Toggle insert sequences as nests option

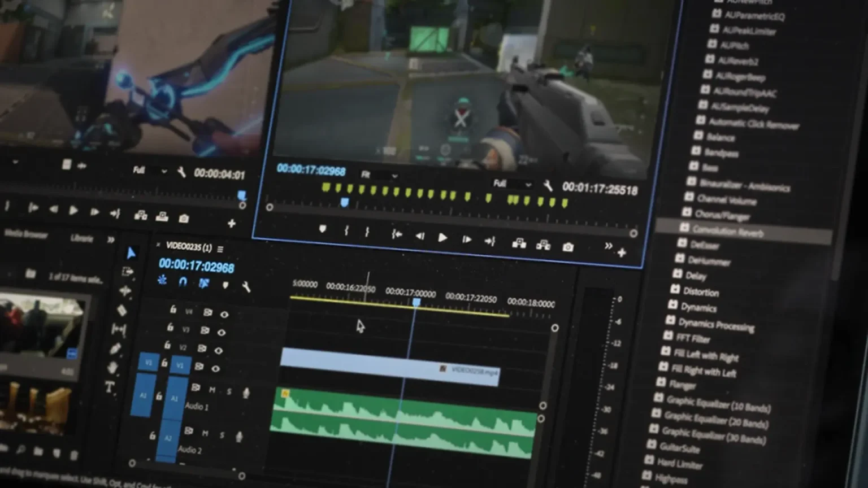click(162, 280)
